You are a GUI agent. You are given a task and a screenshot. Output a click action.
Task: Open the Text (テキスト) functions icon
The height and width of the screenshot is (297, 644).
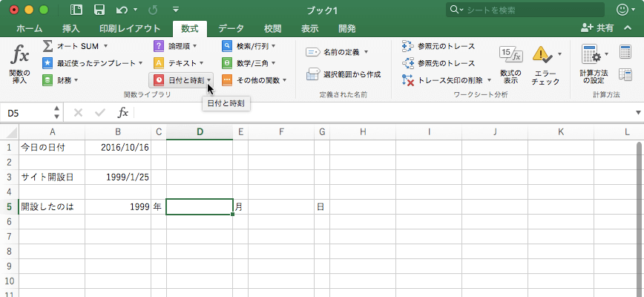click(159, 63)
